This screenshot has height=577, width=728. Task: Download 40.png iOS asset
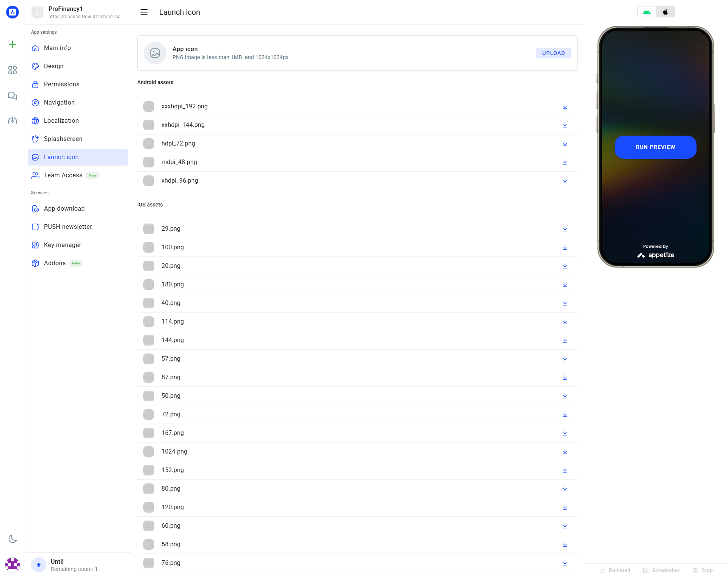pos(565,303)
